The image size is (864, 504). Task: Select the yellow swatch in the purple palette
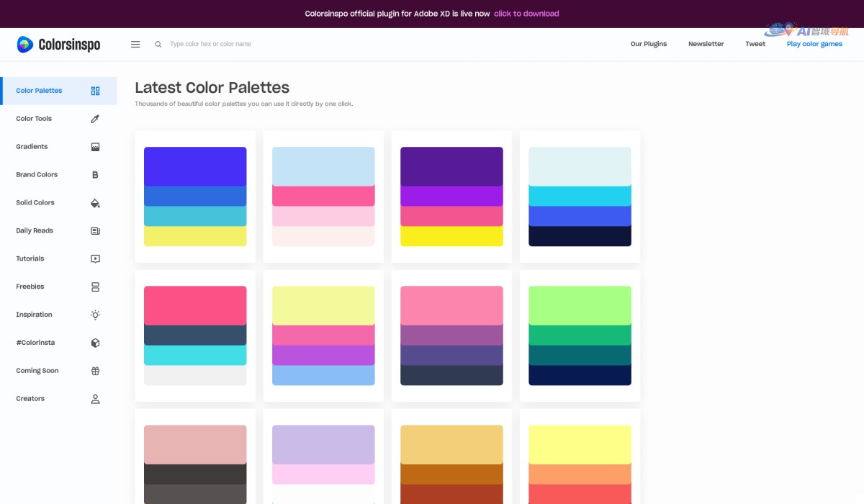[x=451, y=236]
